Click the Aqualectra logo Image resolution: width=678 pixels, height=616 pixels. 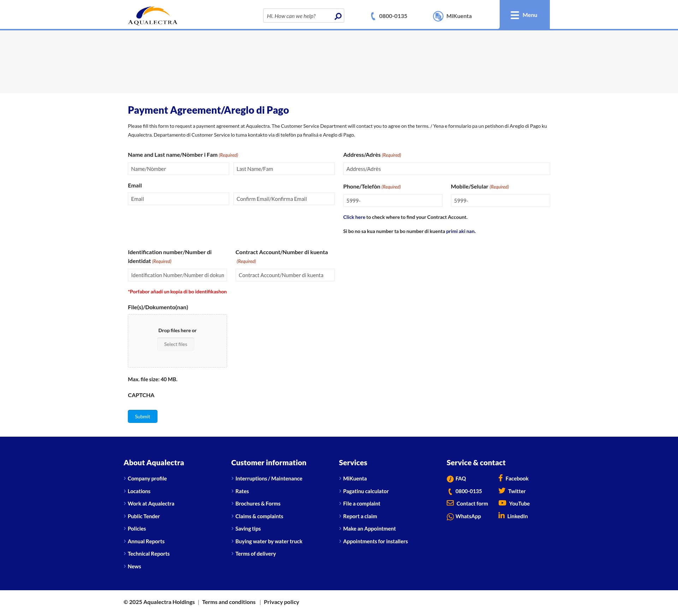coord(153,16)
